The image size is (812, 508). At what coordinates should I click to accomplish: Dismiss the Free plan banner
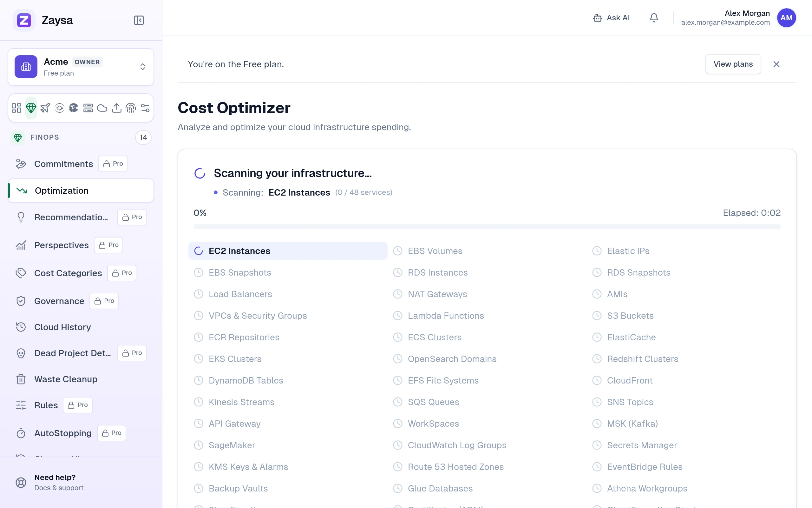776,64
